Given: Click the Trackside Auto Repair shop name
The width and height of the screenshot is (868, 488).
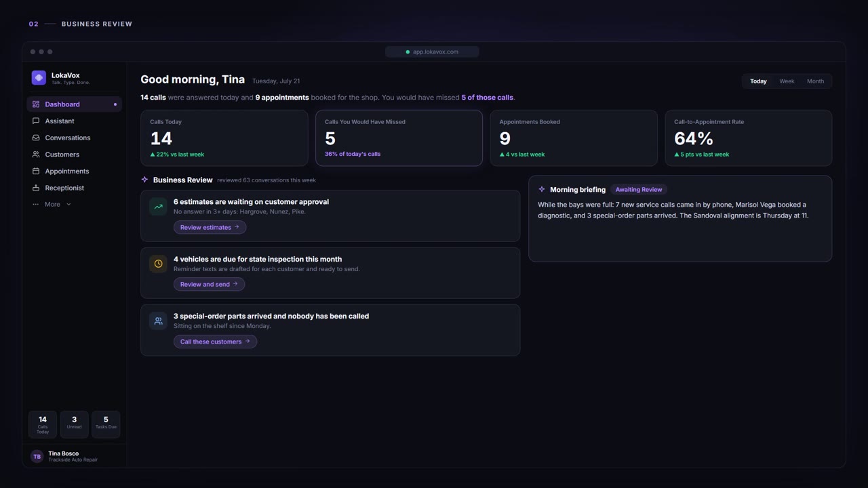Looking at the screenshot, I should tap(73, 460).
